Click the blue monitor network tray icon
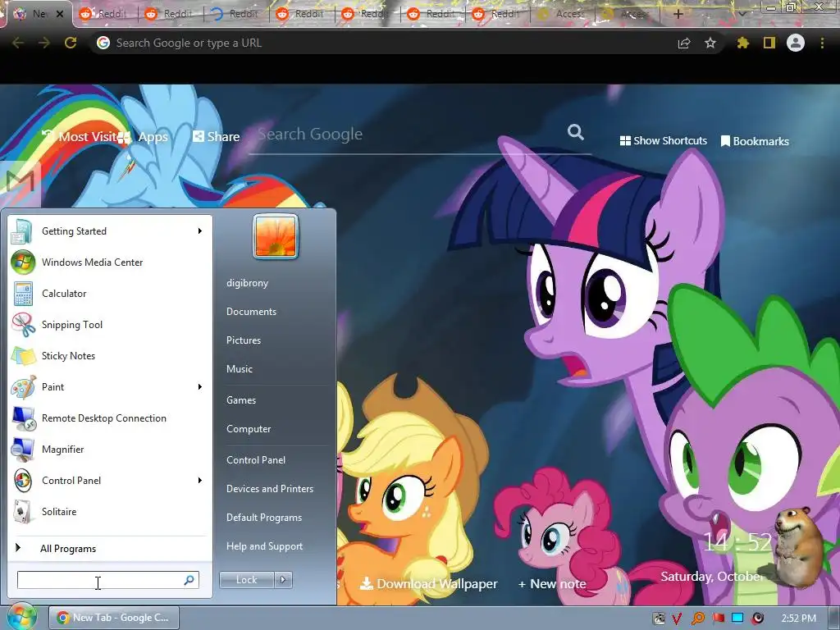 [737, 618]
